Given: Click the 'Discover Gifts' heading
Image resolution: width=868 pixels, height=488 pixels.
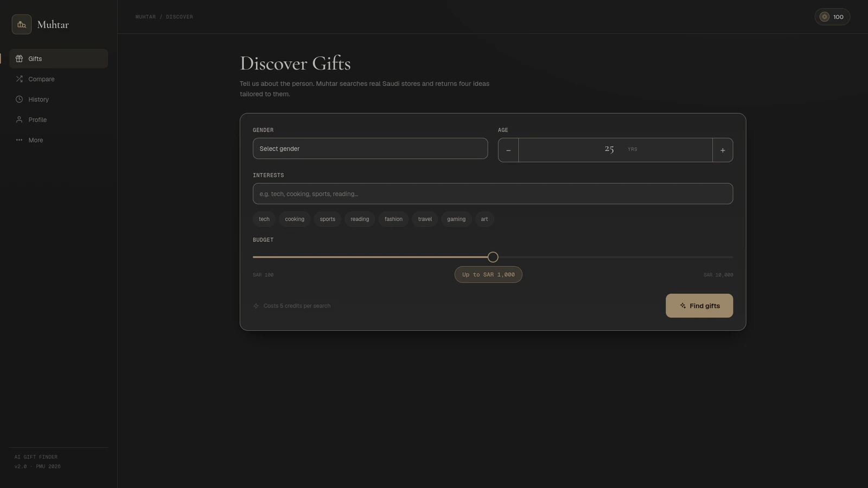Looking at the screenshot, I should (x=295, y=63).
